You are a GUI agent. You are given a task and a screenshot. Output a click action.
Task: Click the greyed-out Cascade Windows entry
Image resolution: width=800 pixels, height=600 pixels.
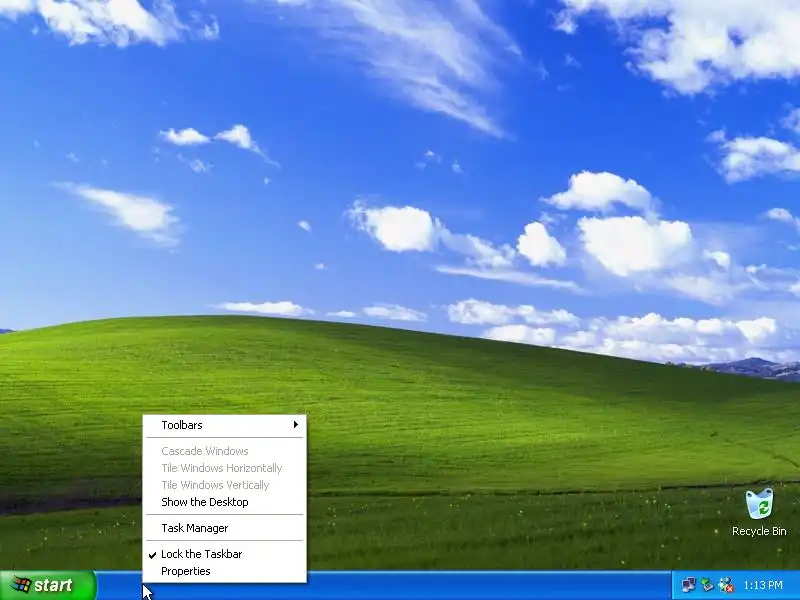(x=224, y=451)
